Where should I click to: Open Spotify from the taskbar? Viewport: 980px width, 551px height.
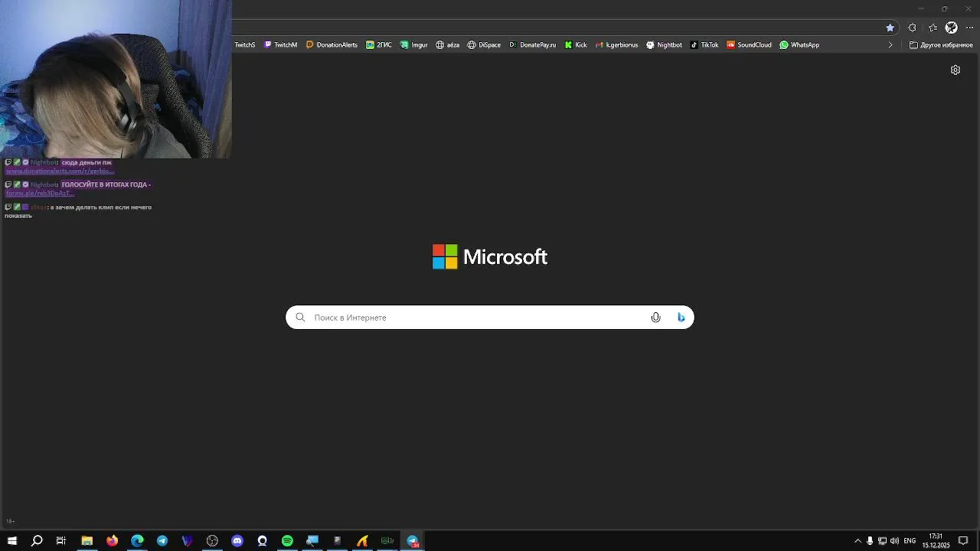tap(287, 541)
